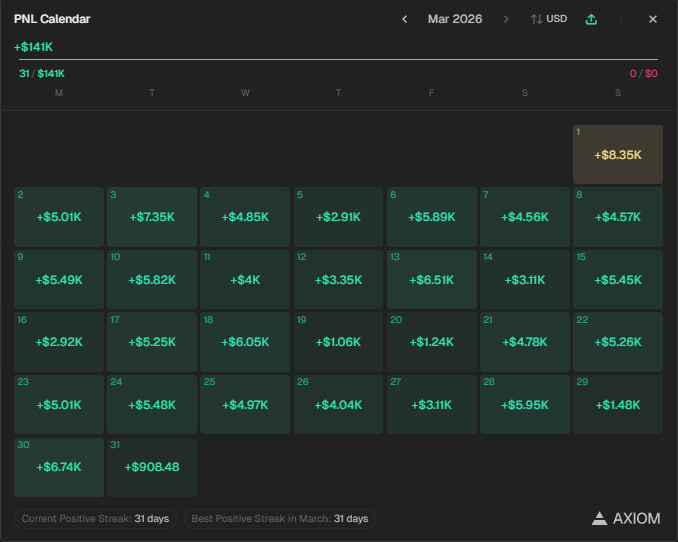Select the day 18 cell showing +$6.05K

tap(245, 342)
